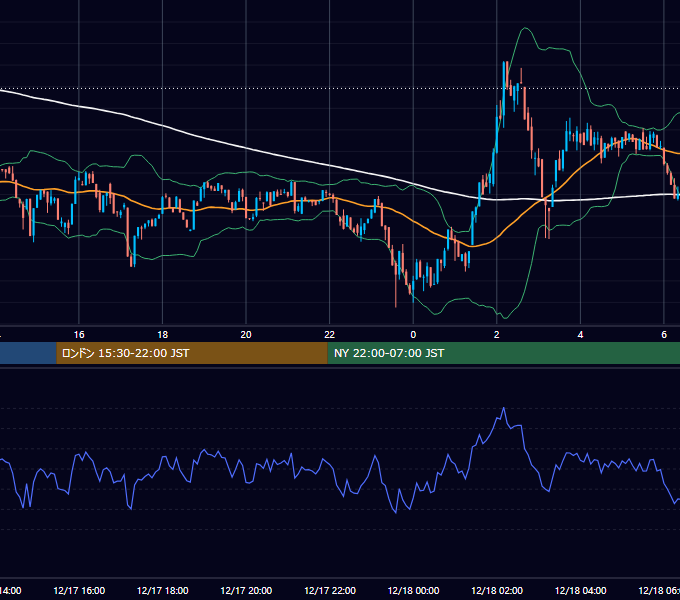Click hour label 4 on price chart axis

[x=580, y=335]
